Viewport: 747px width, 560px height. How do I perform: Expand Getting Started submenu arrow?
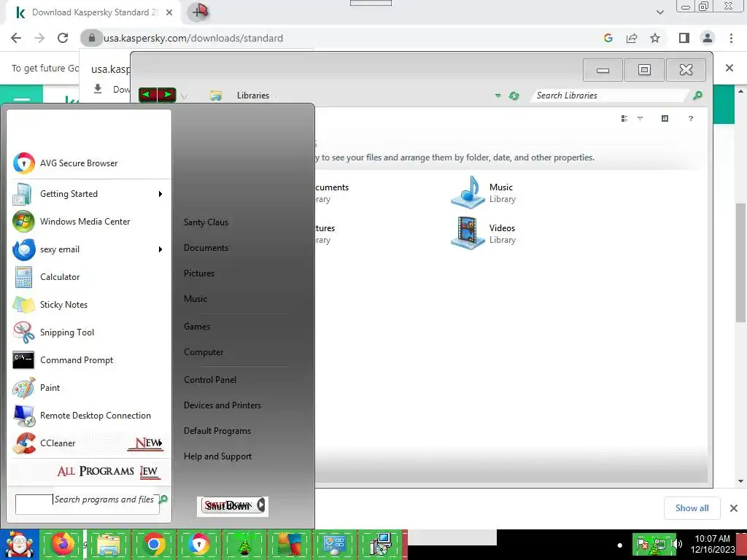pos(160,194)
